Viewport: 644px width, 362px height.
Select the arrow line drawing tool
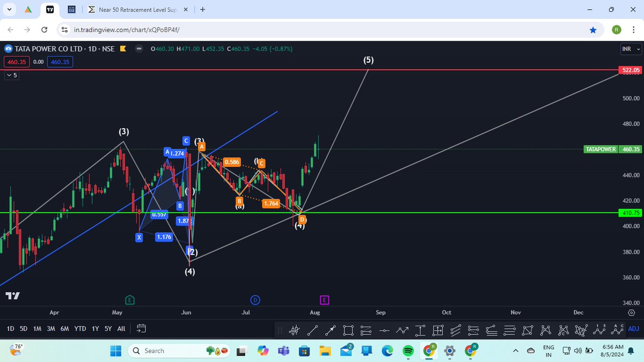330,330
